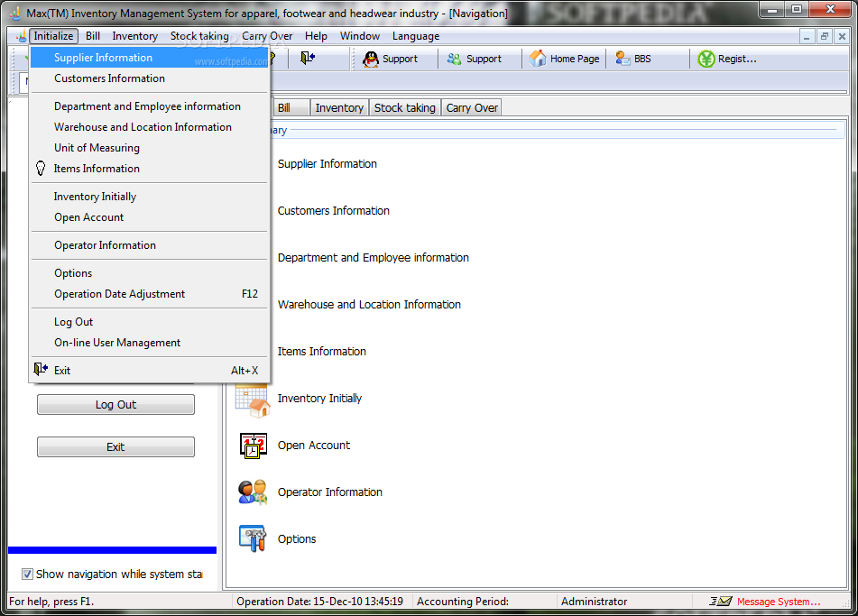This screenshot has height=616, width=858.
Task: Restore the inner Navigation child window
Action: [x=824, y=37]
